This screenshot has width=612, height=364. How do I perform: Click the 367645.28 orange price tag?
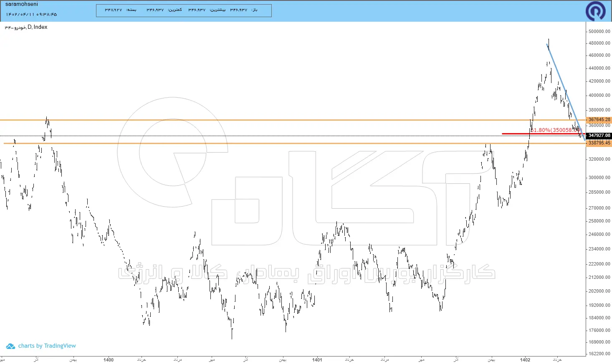[599, 120]
